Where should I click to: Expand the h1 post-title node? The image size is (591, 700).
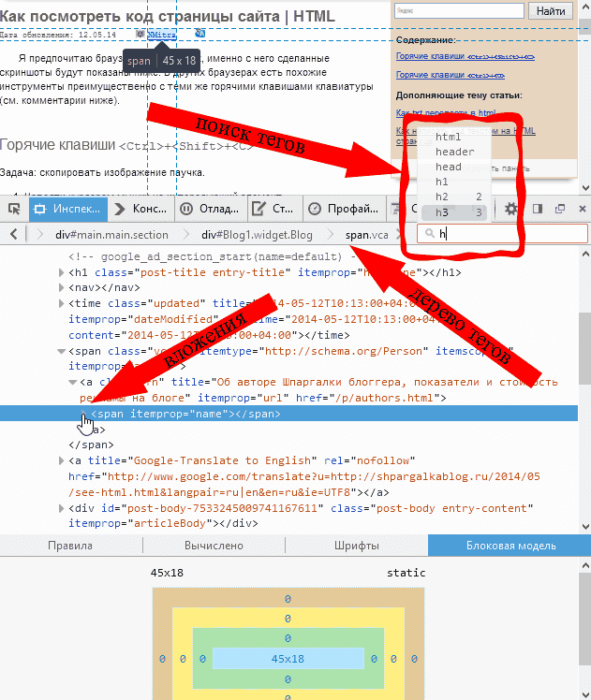pos(61,272)
